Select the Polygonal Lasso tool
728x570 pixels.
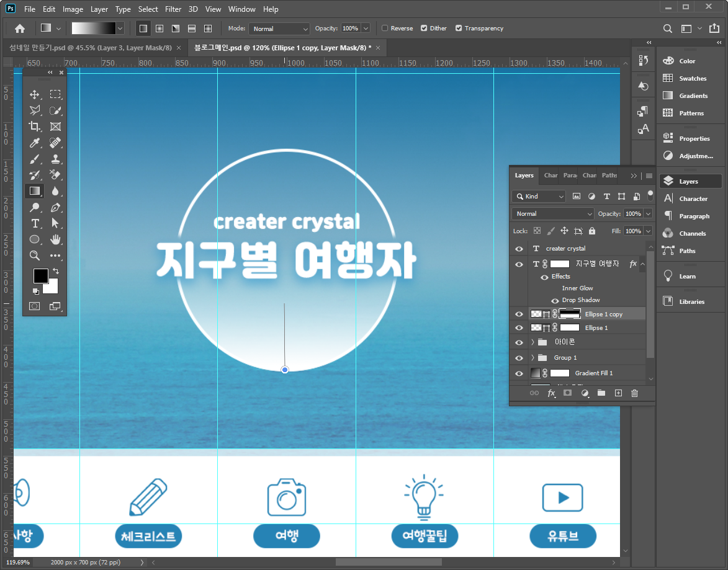35,110
